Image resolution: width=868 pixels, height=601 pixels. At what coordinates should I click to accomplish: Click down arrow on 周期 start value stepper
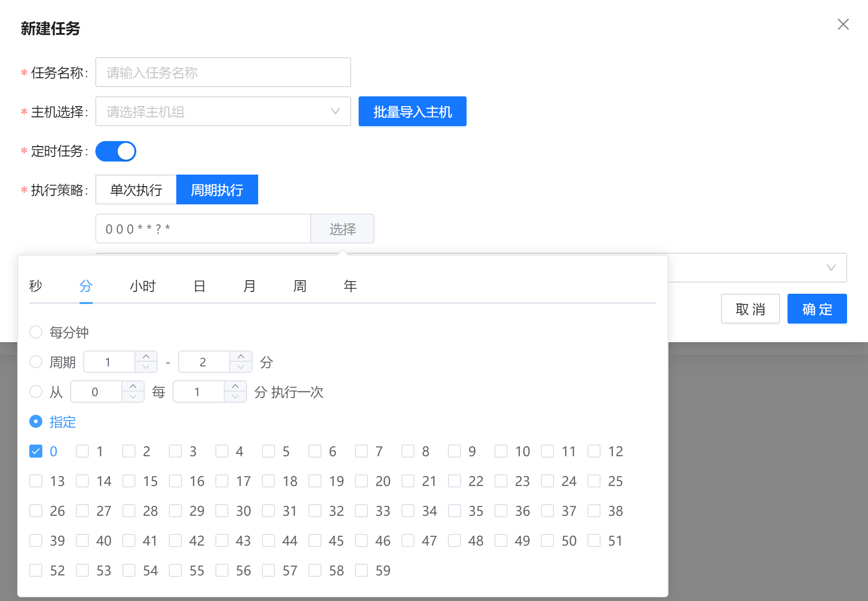coord(146,367)
